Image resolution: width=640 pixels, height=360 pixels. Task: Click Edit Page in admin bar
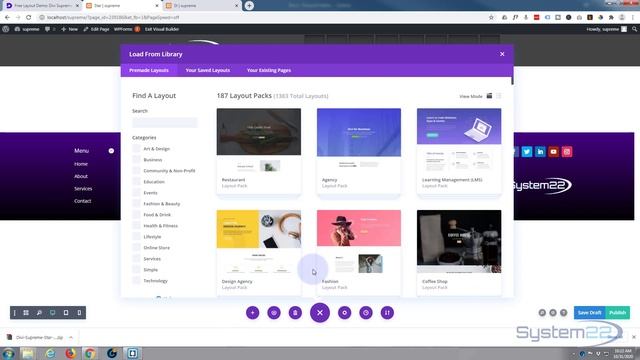pyautogui.click(x=97, y=29)
